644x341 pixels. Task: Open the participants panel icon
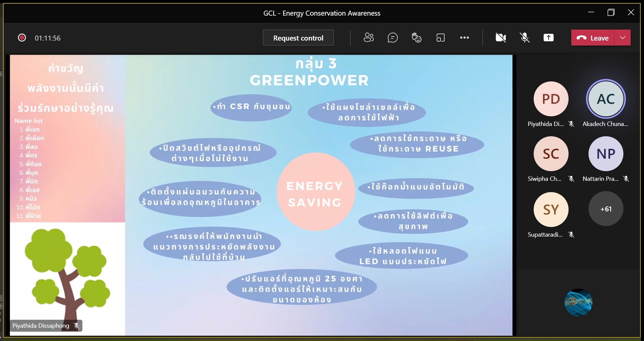pyautogui.click(x=369, y=38)
